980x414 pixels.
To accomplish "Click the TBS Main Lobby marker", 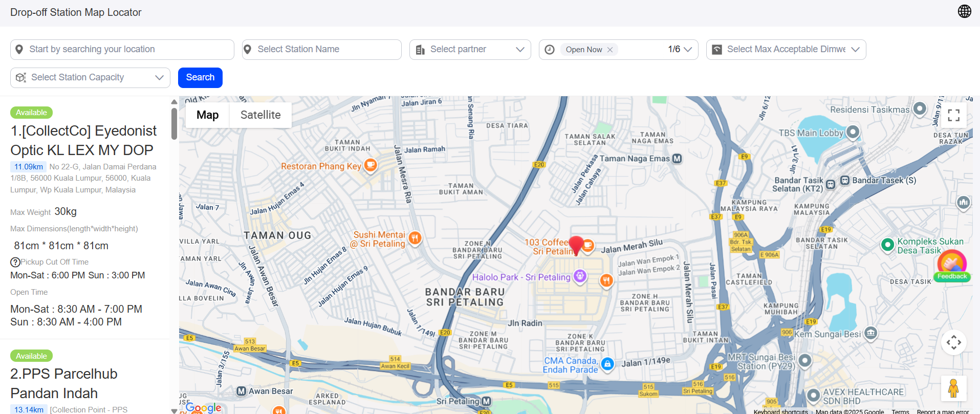I will coord(853,132).
